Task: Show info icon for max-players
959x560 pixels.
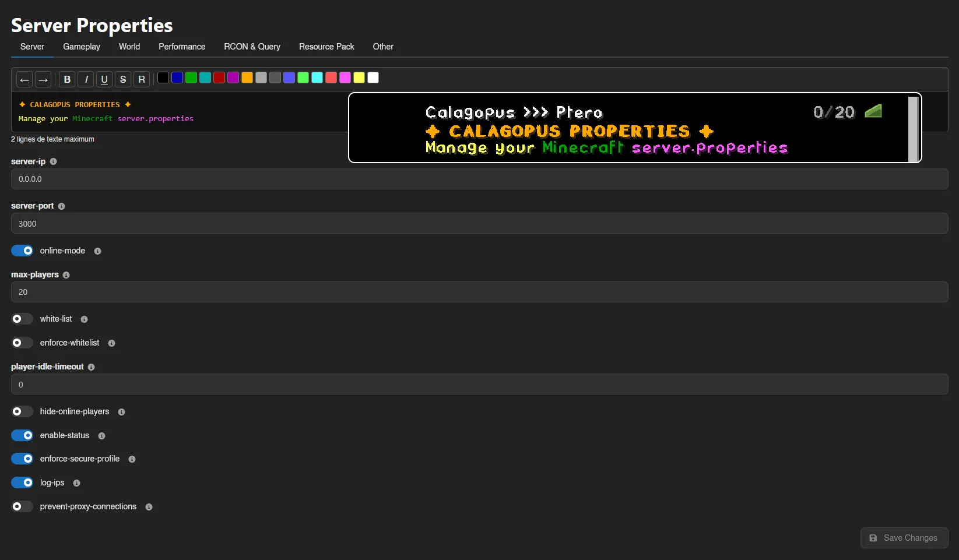Action: point(66,275)
